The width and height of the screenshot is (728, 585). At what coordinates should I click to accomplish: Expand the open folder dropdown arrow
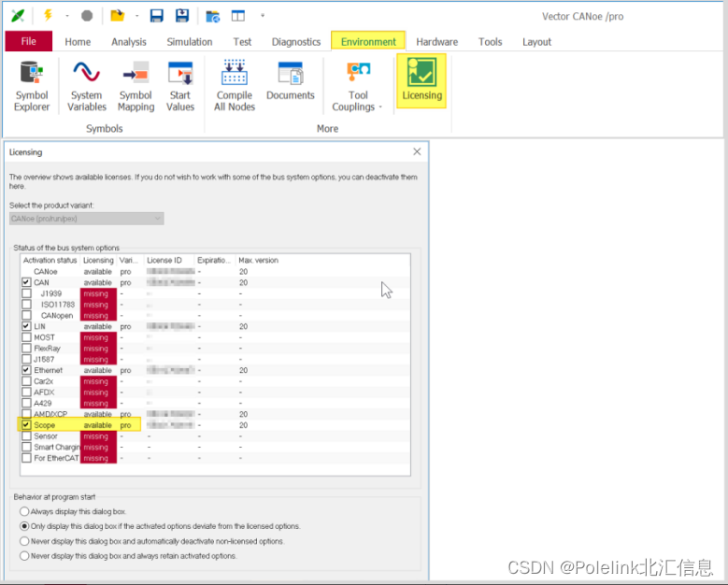click(x=137, y=16)
